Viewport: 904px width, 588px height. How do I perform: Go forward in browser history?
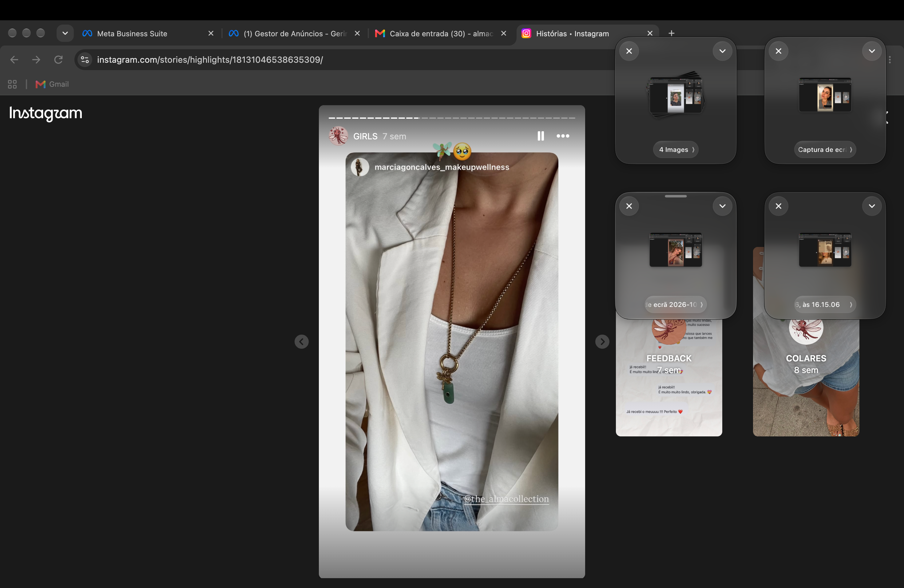coord(36,60)
